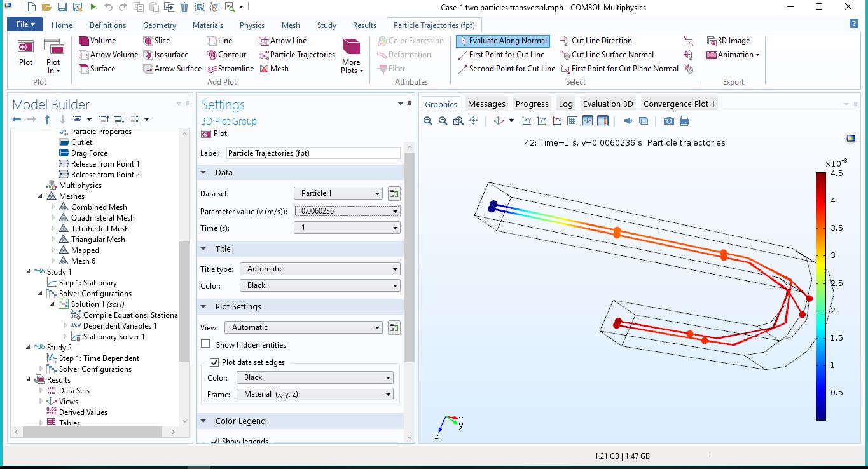Screen dimensions: 868x469
Task: Click the Animation export icon
Action: 712,55
